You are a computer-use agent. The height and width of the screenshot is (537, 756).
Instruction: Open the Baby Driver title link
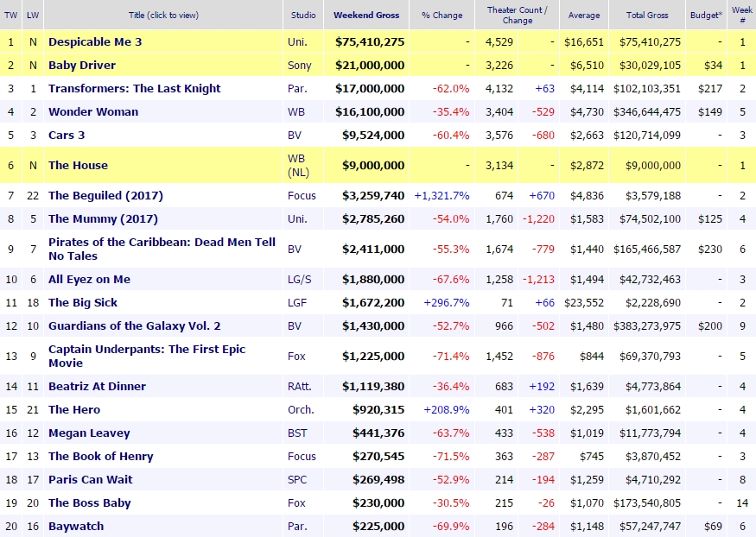click(82, 65)
